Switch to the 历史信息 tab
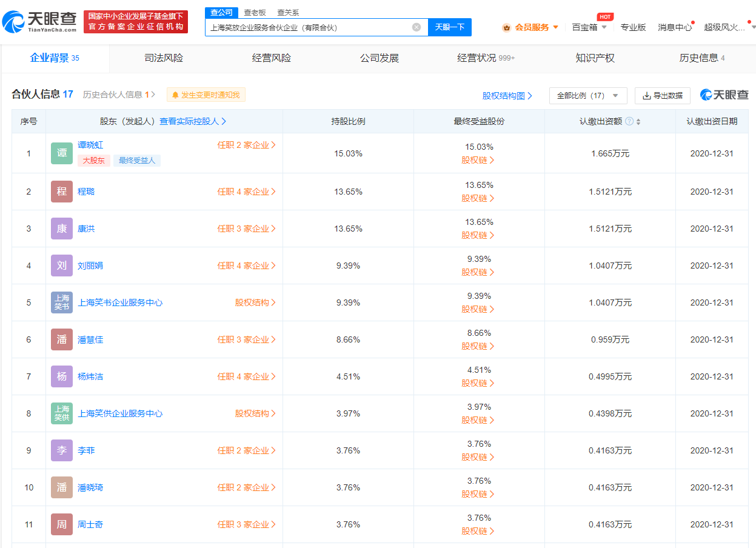The image size is (756, 548). pyautogui.click(x=702, y=58)
